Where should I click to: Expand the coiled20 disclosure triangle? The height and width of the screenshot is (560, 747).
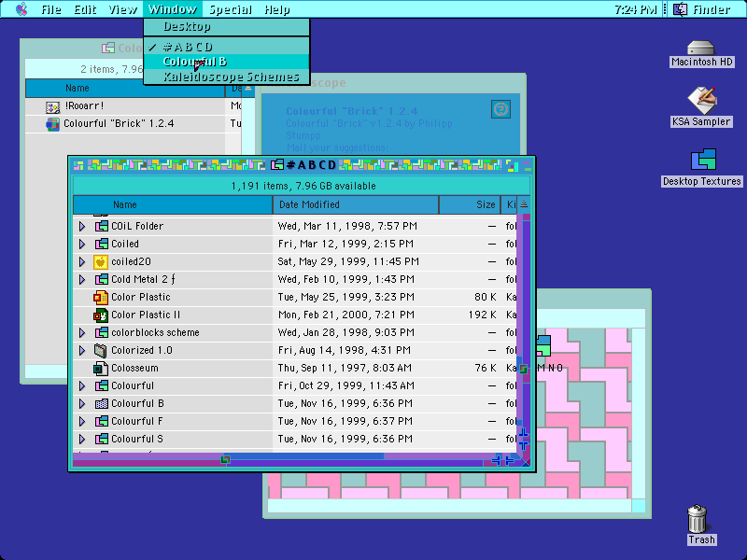[x=82, y=261]
